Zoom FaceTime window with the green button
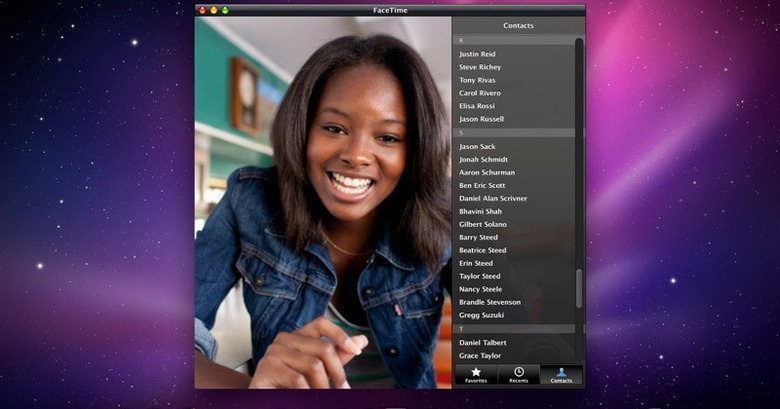This screenshot has height=409, width=780. pos(225,10)
